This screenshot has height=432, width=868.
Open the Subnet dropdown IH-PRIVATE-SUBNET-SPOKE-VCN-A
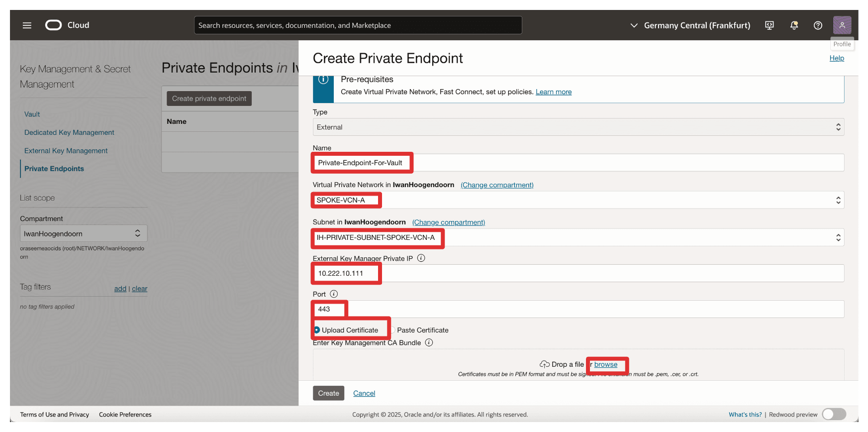click(x=578, y=237)
